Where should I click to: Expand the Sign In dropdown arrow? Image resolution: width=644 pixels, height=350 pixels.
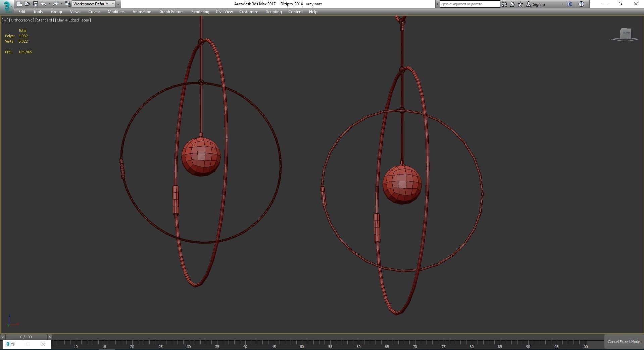pyautogui.click(x=562, y=4)
